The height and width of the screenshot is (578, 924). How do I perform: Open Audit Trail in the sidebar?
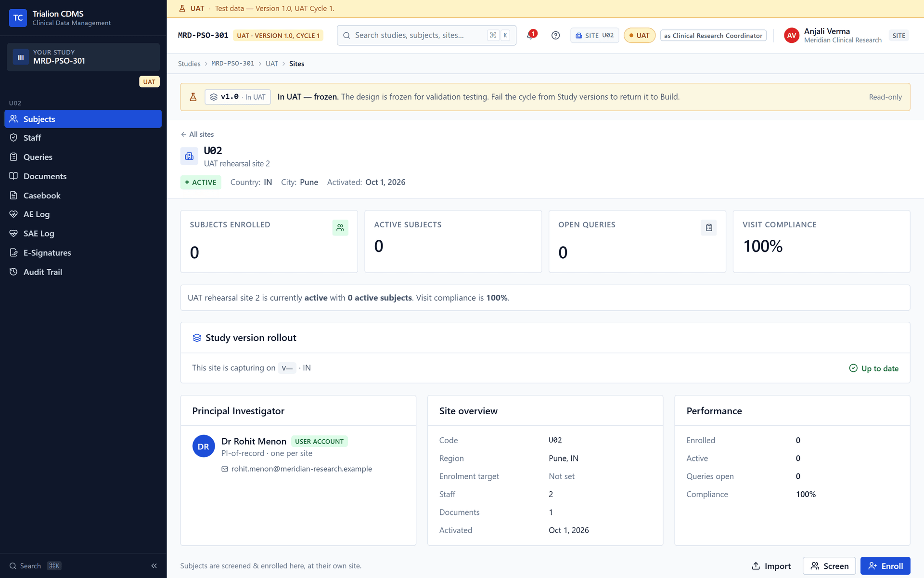coord(83,272)
